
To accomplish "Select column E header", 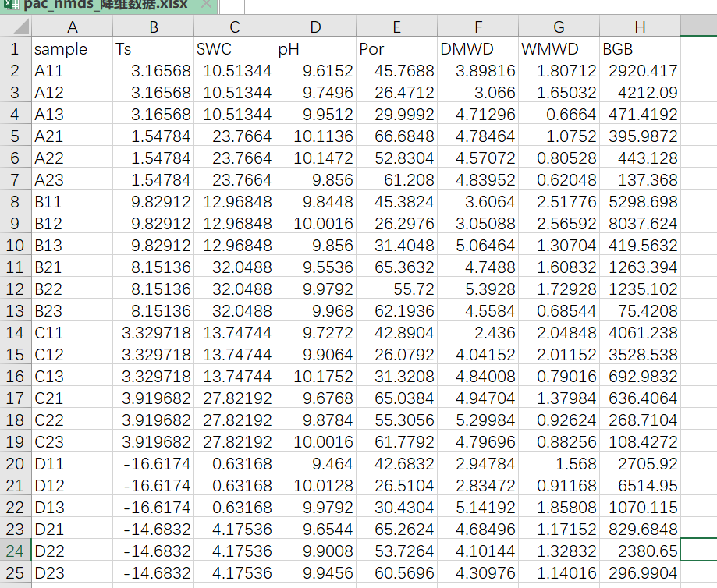I will tap(396, 27).
